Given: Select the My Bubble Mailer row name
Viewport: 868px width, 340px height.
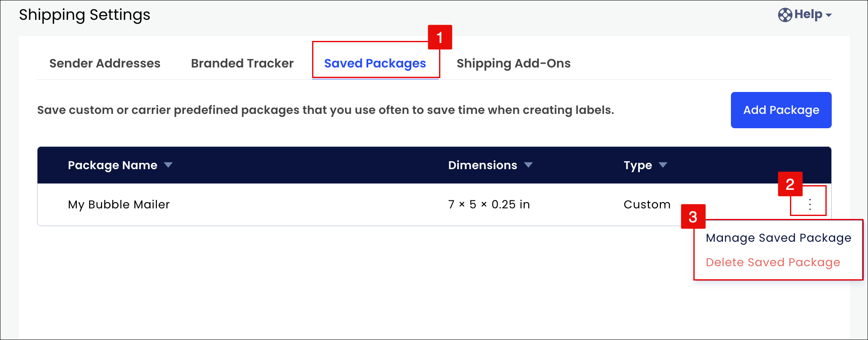Looking at the screenshot, I should 119,205.
